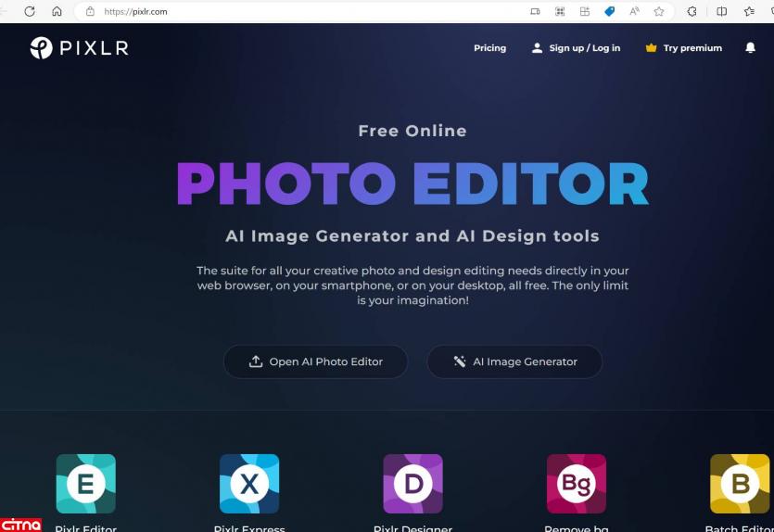The width and height of the screenshot is (774, 532).
Task: Add page to favorites star icon
Action: pyautogui.click(x=659, y=11)
